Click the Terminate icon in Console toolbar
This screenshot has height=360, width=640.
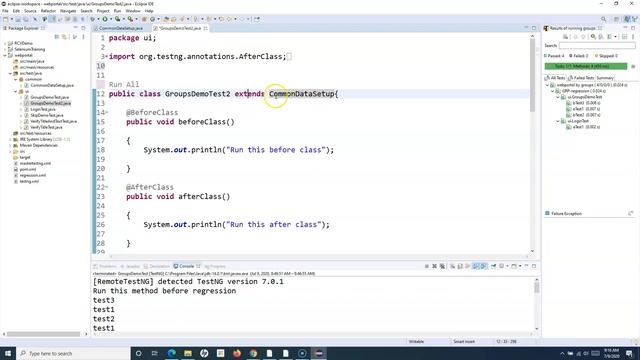(x=427, y=266)
